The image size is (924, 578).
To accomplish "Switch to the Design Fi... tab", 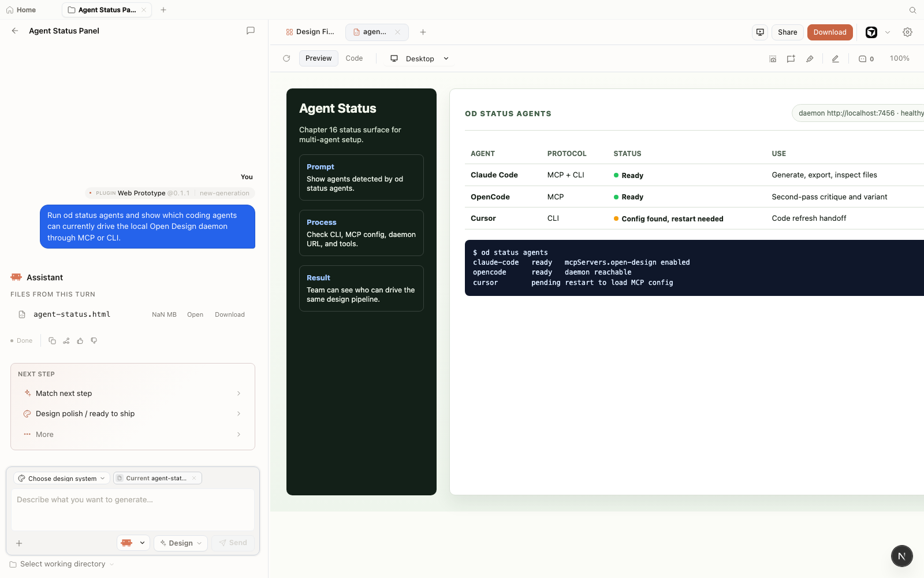I will click(x=310, y=32).
